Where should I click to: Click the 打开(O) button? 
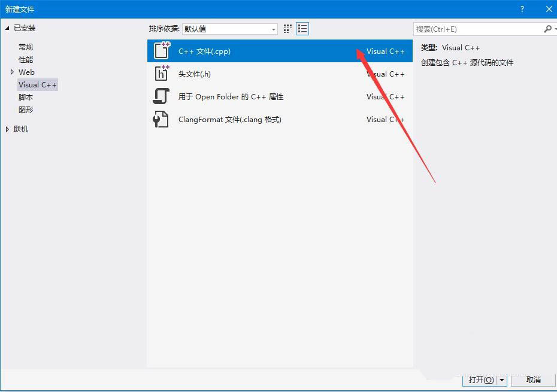click(480, 380)
